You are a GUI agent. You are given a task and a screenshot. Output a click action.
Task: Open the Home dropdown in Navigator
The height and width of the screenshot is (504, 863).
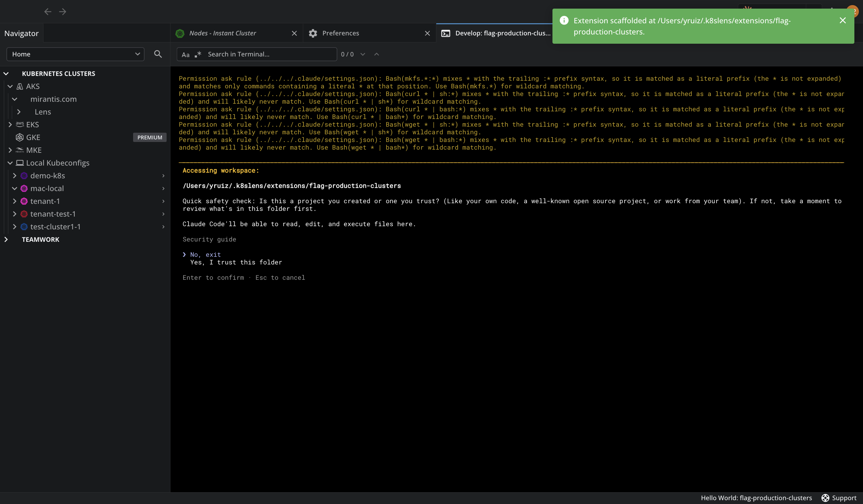(75, 54)
